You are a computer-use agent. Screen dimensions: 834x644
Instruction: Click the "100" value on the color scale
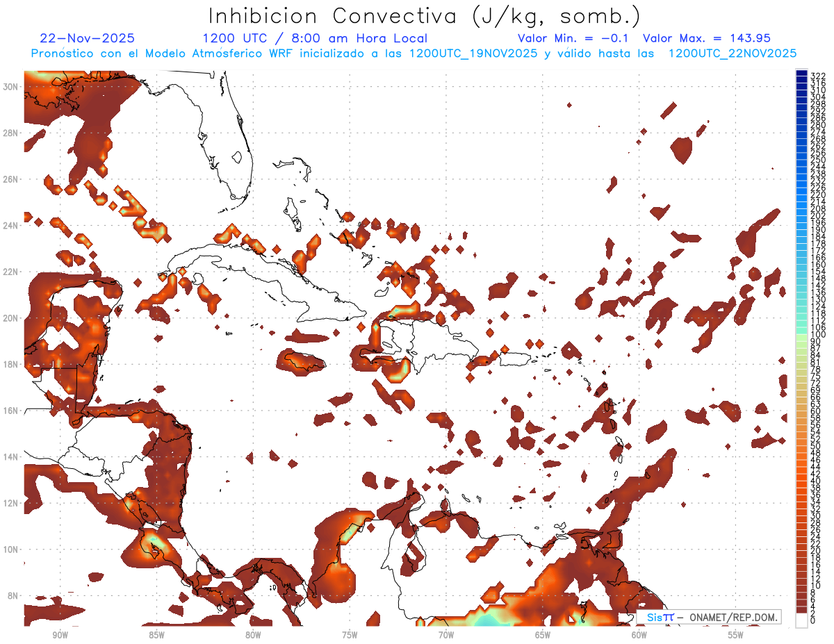818,335
